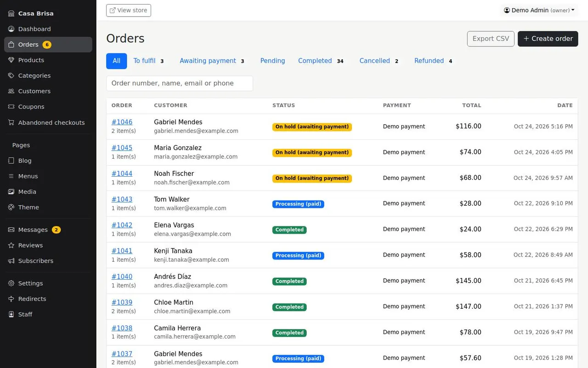Select the All orders tab
The width and height of the screenshot is (588, 368).
coord(117,61)
